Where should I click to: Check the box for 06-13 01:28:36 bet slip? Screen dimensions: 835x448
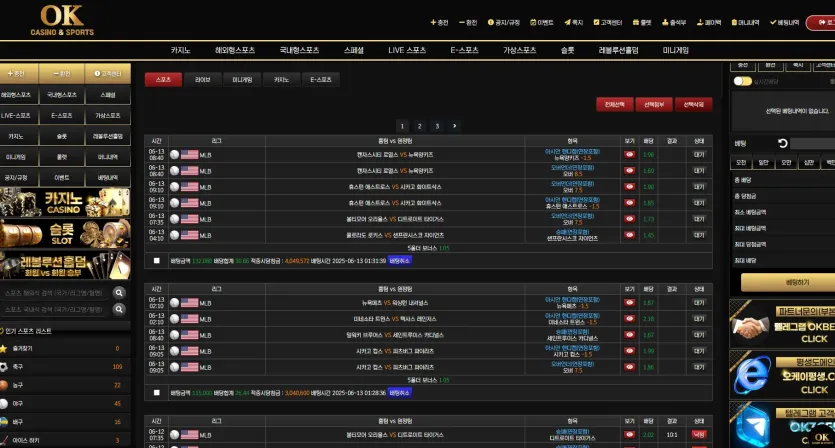(157, 393)
